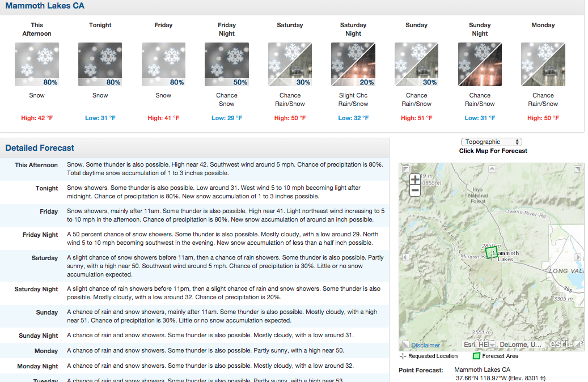588x382 pixels.
Task: Click the Sunday Night forecast image
Action: pos(480,65)
